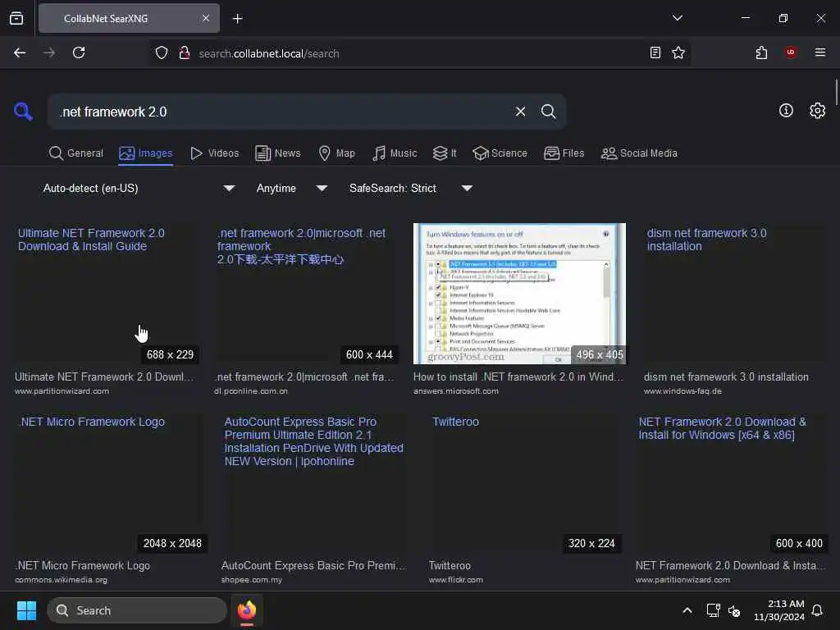The width and height of the screenshot is (840, 630).
Task: Click the answers.microsoft.com source link
Action: click(x=456, y=391)
